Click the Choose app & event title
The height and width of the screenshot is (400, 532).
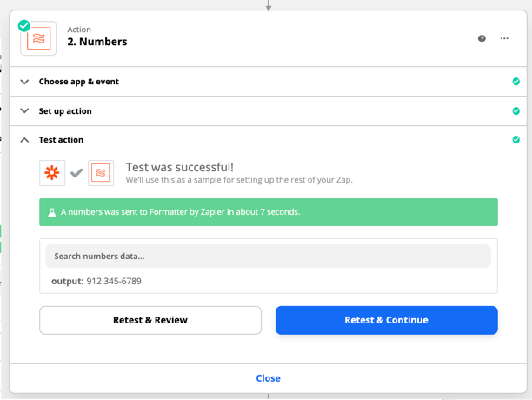[x=79, y=82]
